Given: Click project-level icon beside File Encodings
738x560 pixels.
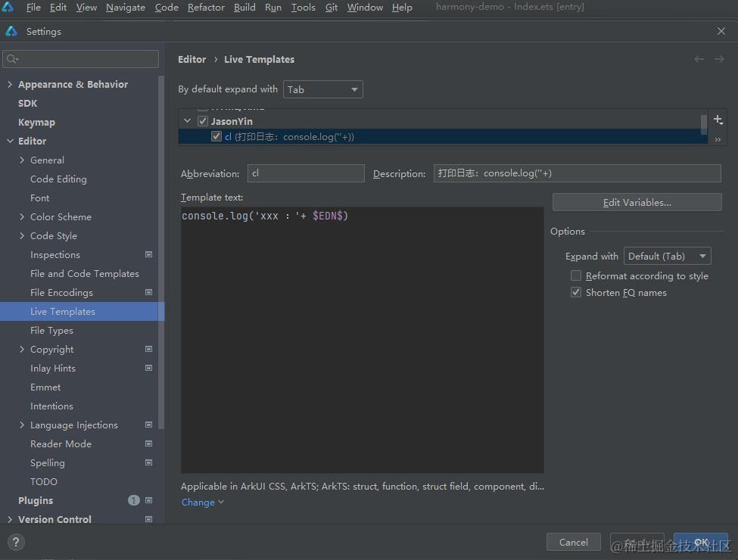Looking at the screenshot, I should point(148,292).
